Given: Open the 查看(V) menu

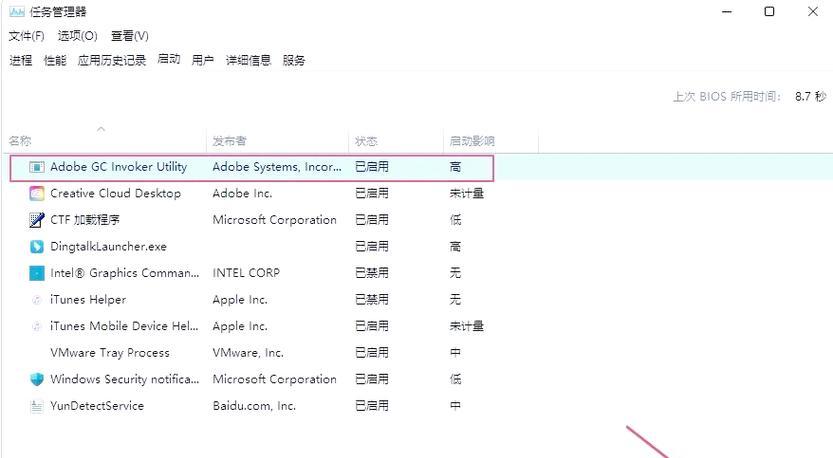Looking at the screenshot, I should click(x=130, y=36).
